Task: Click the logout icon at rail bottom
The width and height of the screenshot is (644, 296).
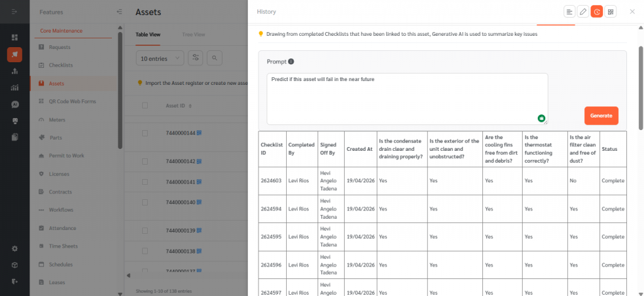Action: 14,281
